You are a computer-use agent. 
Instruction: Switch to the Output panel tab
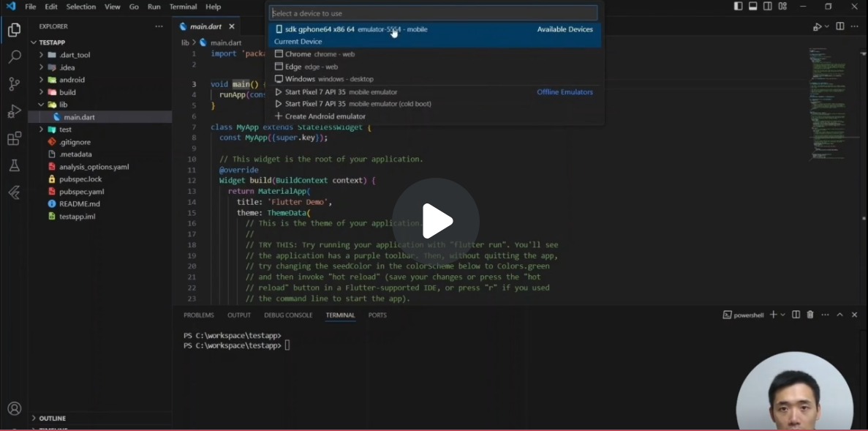239,315
